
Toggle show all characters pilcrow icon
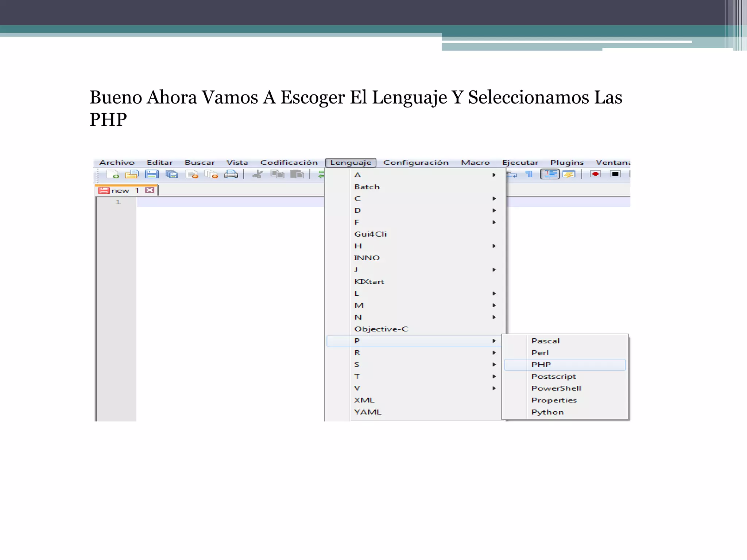[x=529, y=174]
